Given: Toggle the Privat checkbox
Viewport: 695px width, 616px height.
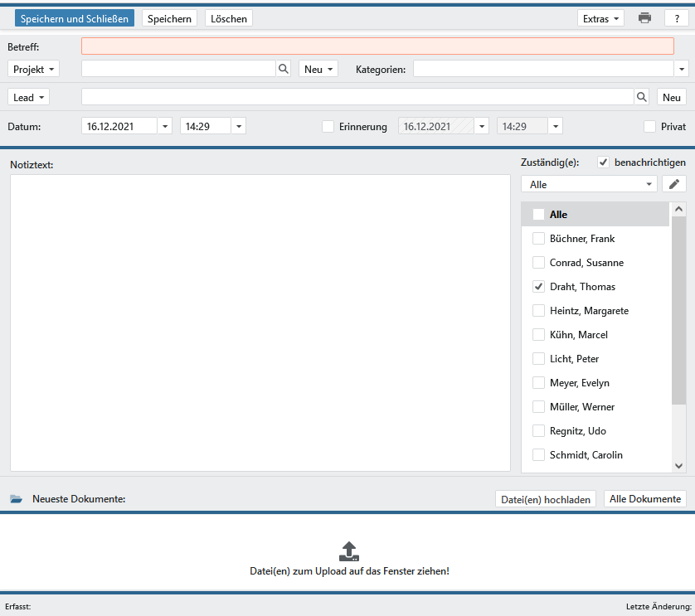Looking at the screenshot, I should pyautogui.click(x=650, y=127).
